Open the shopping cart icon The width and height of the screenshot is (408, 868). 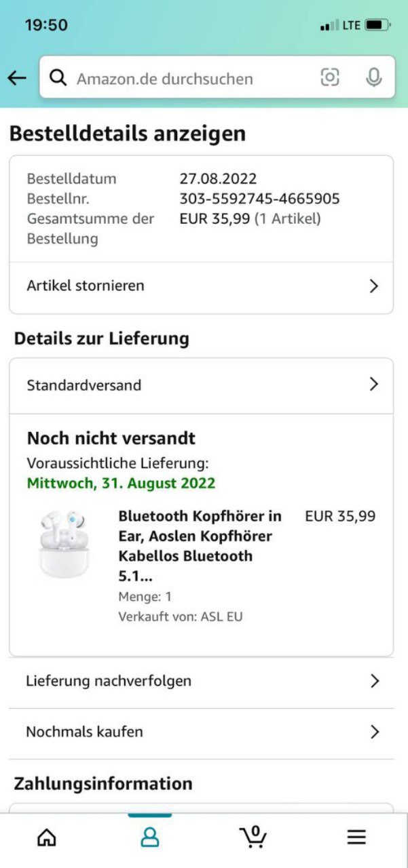(254, 836)
